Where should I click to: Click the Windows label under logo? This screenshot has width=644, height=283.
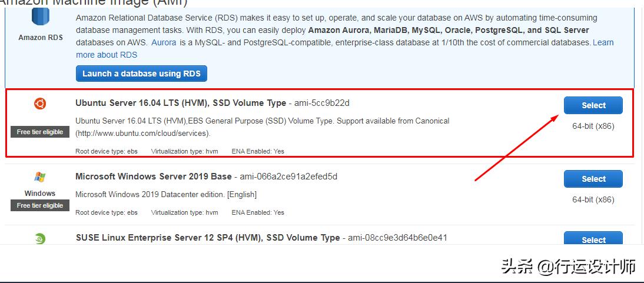(x=40, y=193)
